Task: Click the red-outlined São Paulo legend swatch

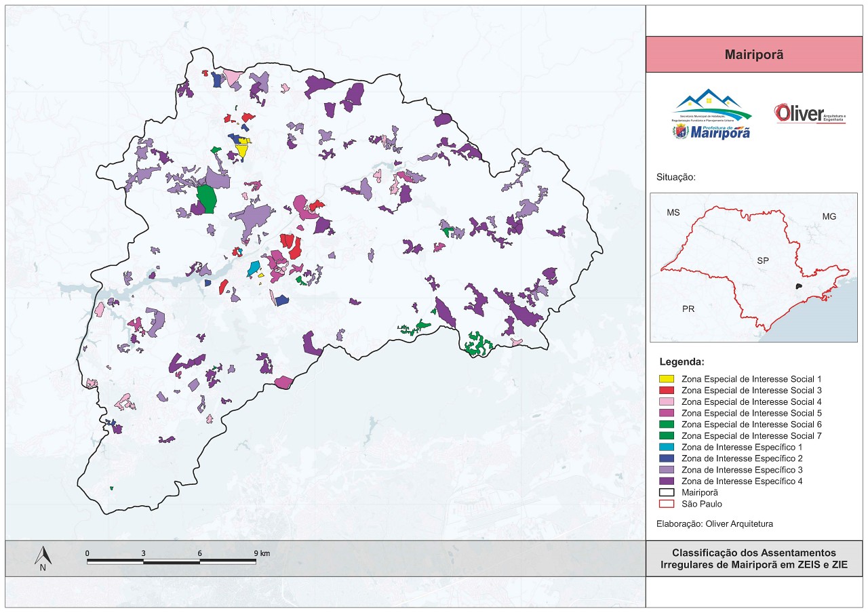Action: click(667, 504)
